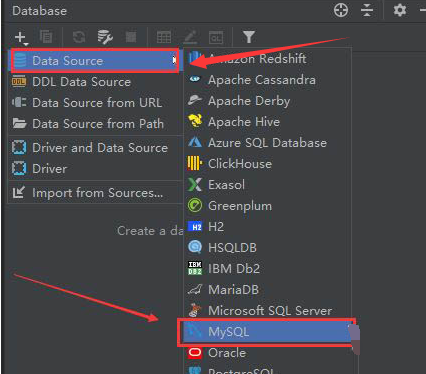426x374 pixels.
Task: Click the Filter funnel icon
Action: click(x=249, y=37)
